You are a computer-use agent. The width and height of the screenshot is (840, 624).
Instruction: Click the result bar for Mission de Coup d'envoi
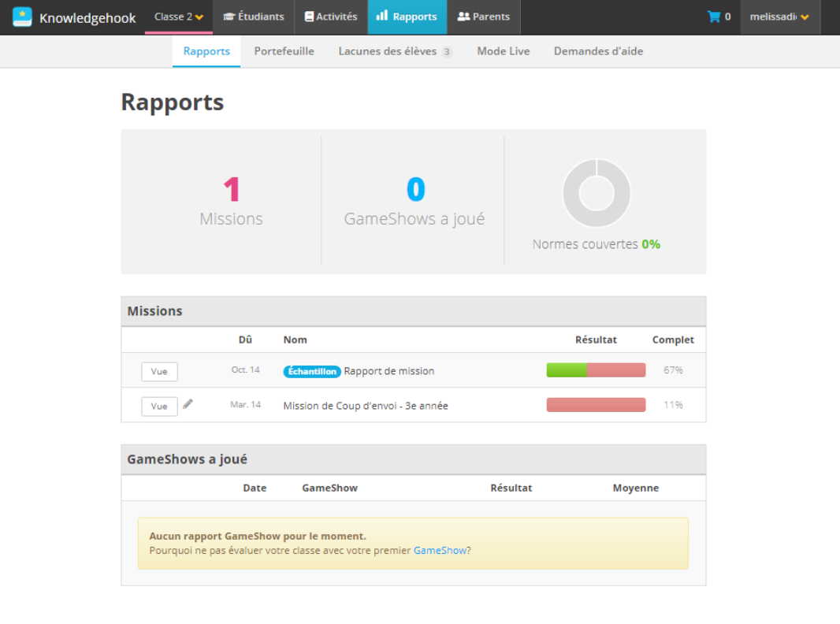click(596, 405)
